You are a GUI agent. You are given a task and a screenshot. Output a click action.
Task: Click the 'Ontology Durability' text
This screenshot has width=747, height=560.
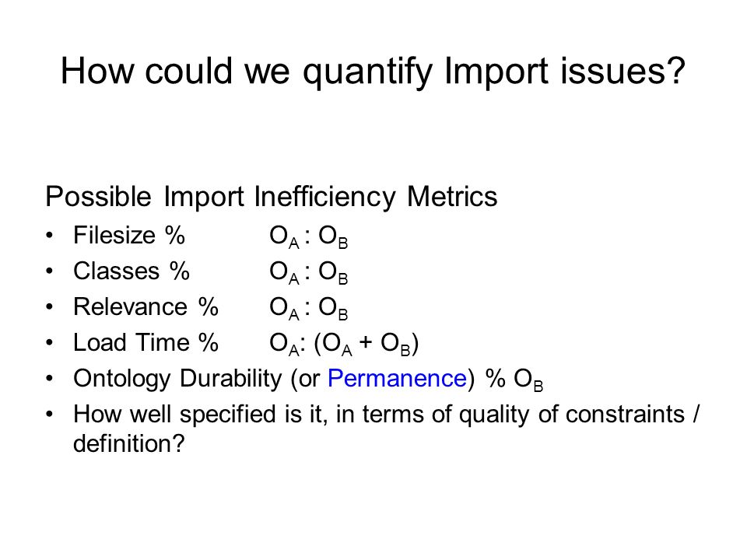coord(177,380)
